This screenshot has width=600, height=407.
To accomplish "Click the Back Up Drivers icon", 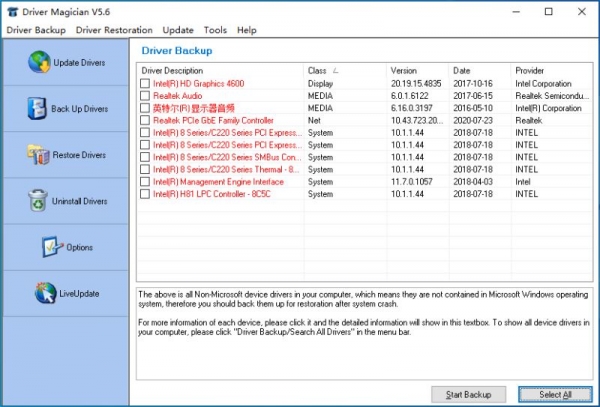I will (x=37, y=108).
